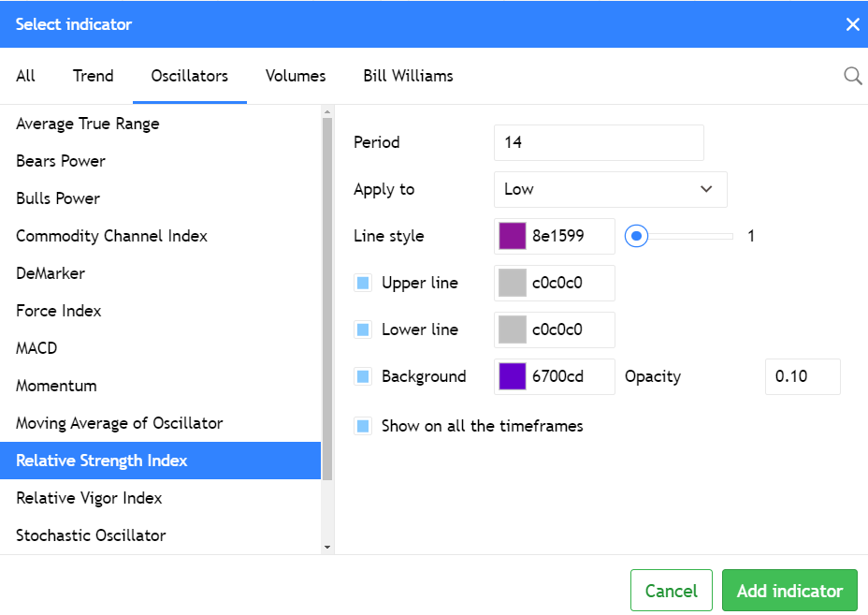The width and height of the screenshot is (868, 615).
Task: Uncheck Show on all the timeframes
Action: [363, 426]
